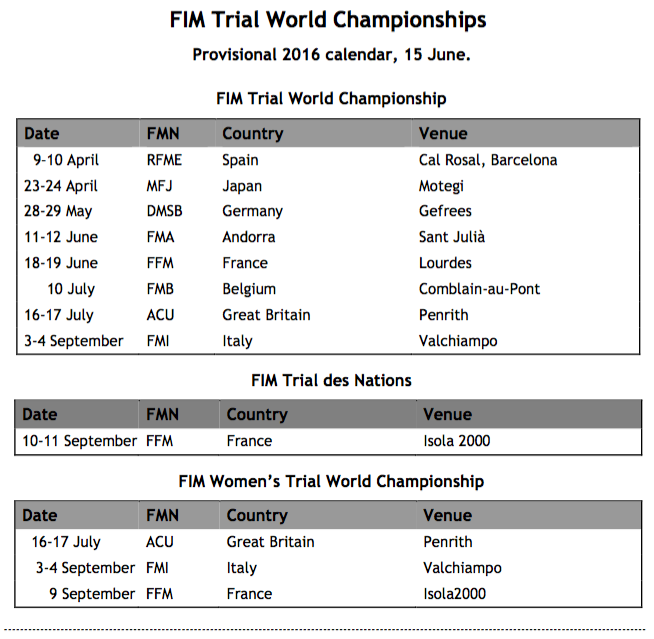Select the Andorra country cell

[x=249, y=237]
